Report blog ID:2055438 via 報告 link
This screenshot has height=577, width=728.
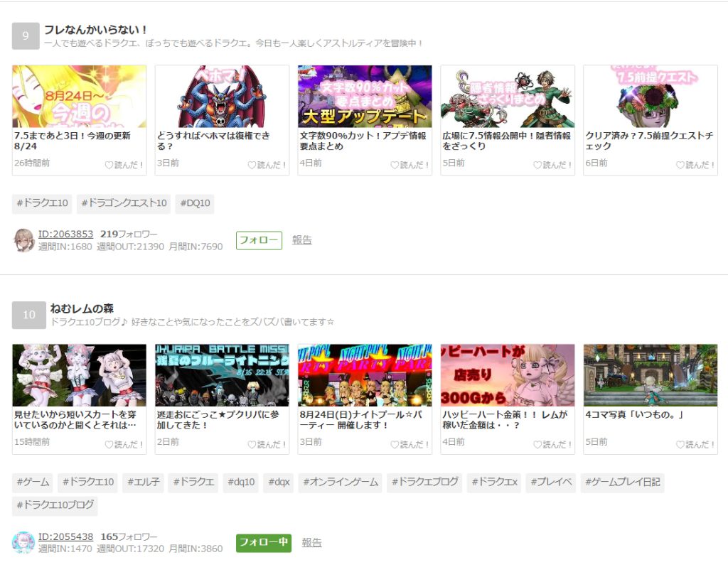(311, 543)
